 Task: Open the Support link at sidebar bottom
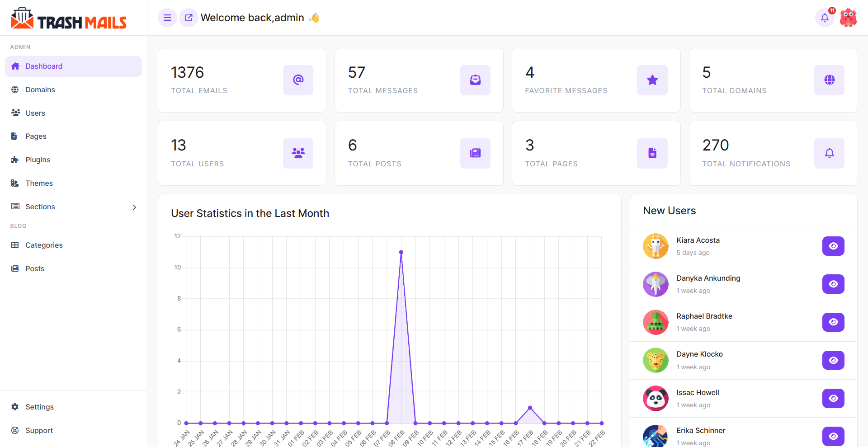(38, 430)
